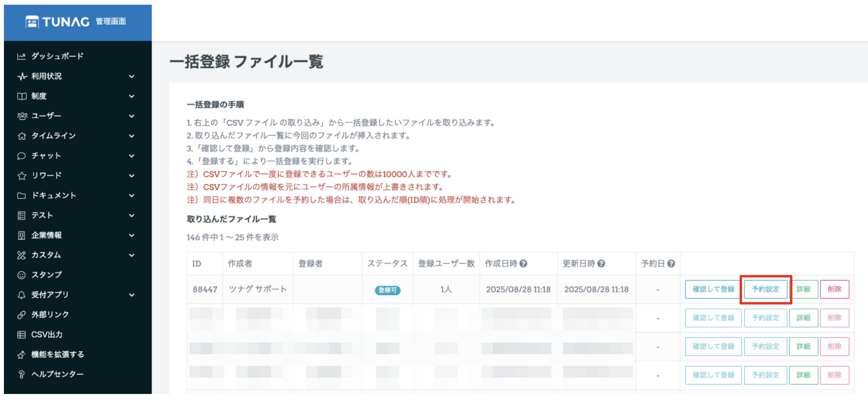This screenshot has width=868, height=405.
Task: Click help icon next to 予約日
Action: click(x=671, y=264)
